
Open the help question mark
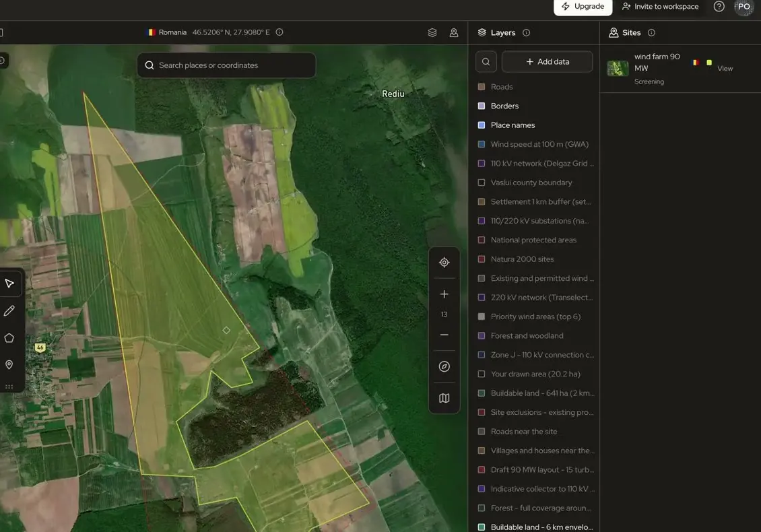click(x=719, y=6)
